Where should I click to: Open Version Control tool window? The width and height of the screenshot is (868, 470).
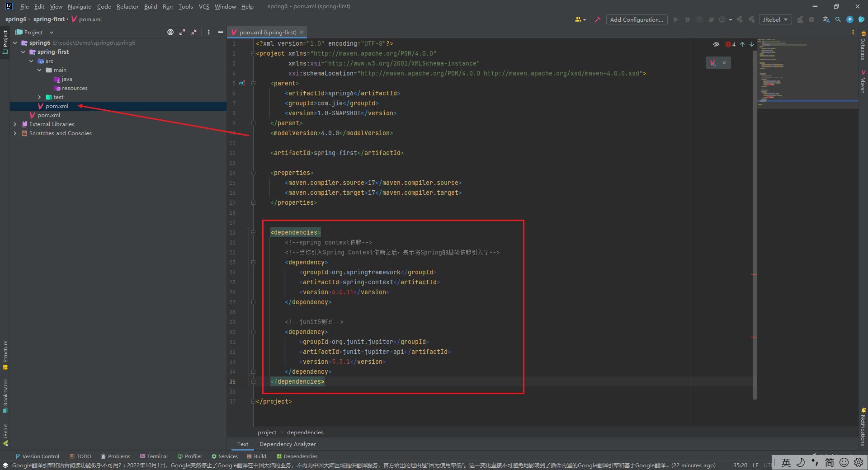tap(37, 456)
